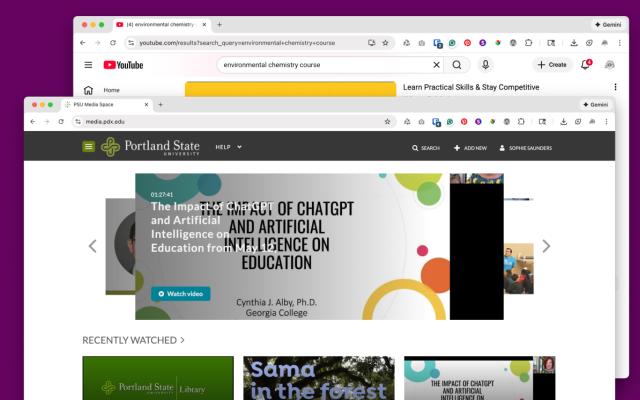This screenshot has height=400, width=640.
Task: Open a new tab in the YouTube window
Action: click(219, 25)
